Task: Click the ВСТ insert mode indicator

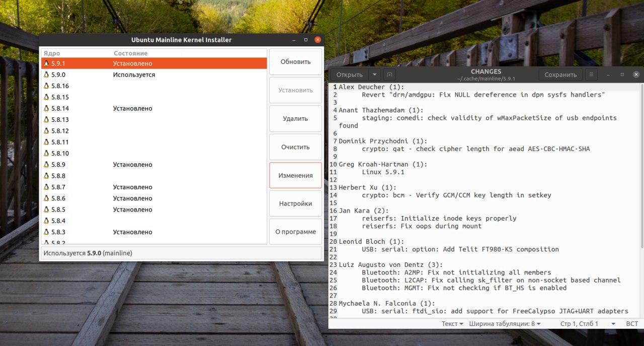Action: pos(632,324)
